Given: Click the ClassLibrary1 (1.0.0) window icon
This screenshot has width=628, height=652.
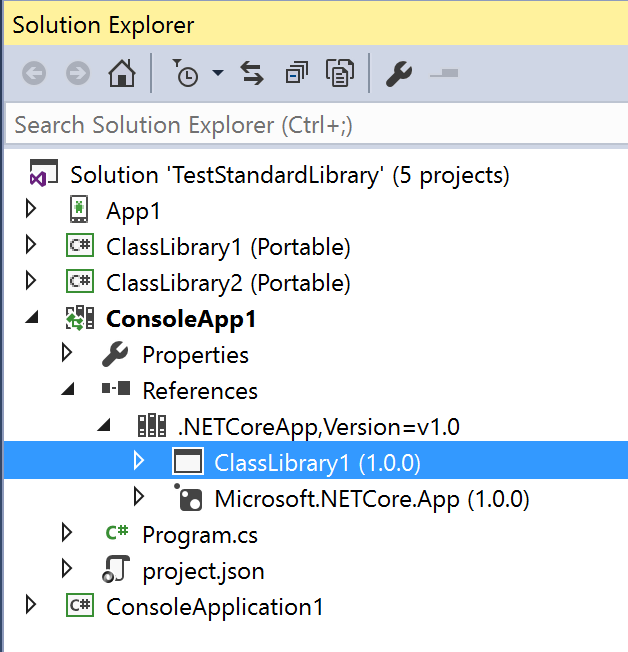Looking at the screenshot, I should point(188,461).
